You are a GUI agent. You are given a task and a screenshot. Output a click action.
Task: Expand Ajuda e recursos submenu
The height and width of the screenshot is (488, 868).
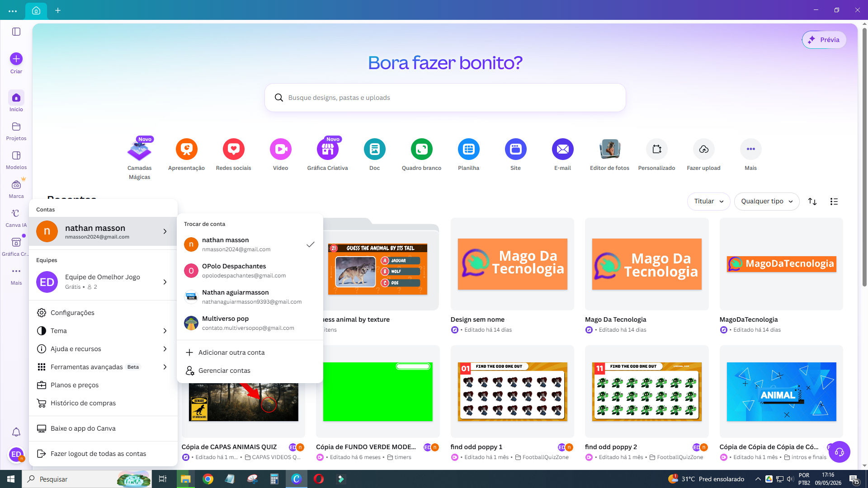point(103,349)
